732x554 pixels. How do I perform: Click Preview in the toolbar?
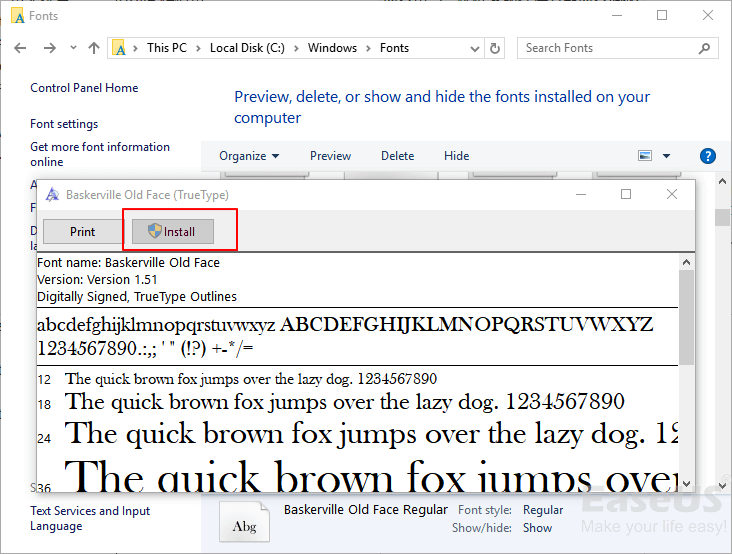[330, 156]
